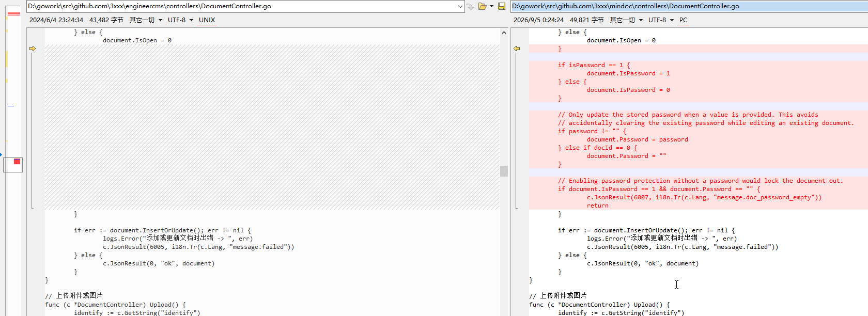Change the right file's UTF-8 encoding
The height and width of the screenshot is (316, 868).
click(661, 20)
